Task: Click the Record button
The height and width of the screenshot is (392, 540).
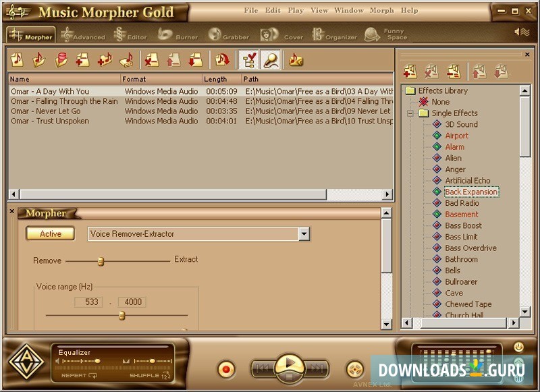Action: click(226, 369)
